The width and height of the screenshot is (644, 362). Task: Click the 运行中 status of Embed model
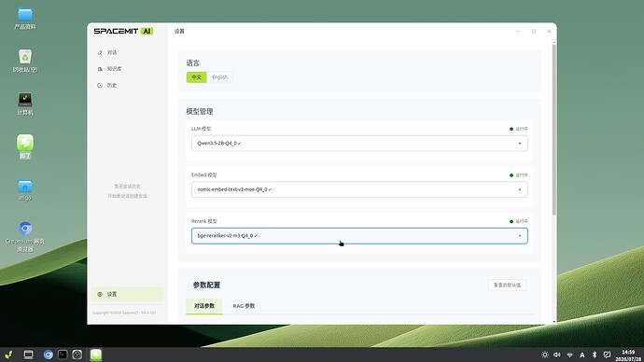coord(519,175)
